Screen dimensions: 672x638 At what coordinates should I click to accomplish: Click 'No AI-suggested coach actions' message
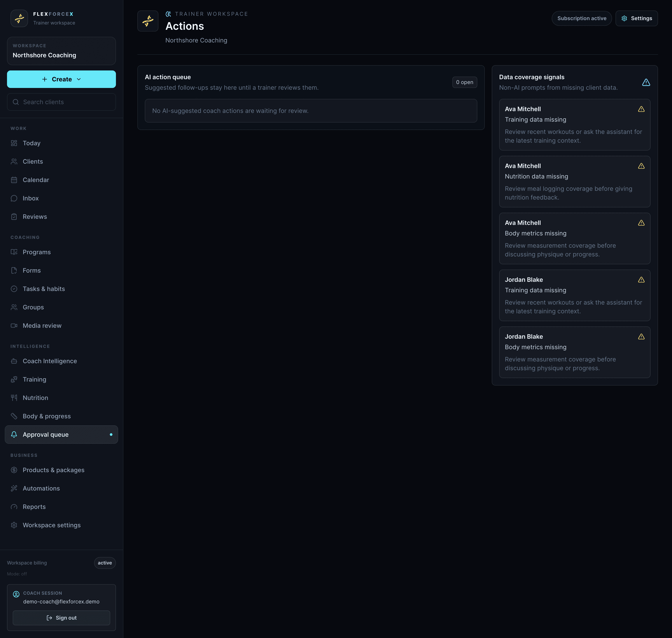230,111
